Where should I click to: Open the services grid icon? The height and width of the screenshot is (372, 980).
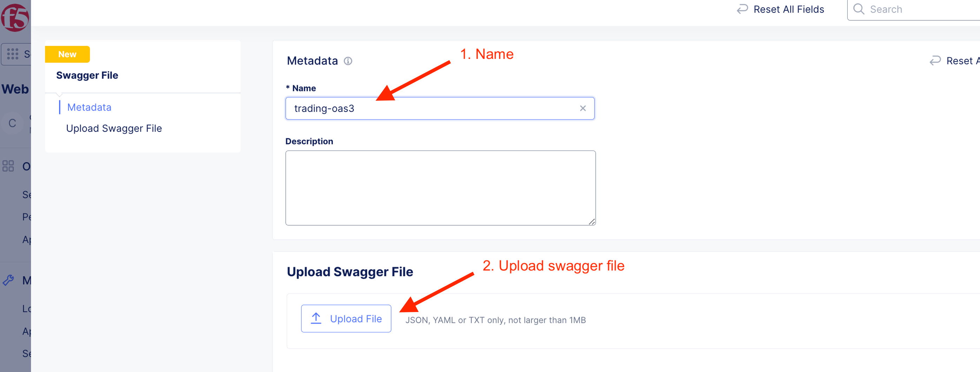(x=13, y=54)
